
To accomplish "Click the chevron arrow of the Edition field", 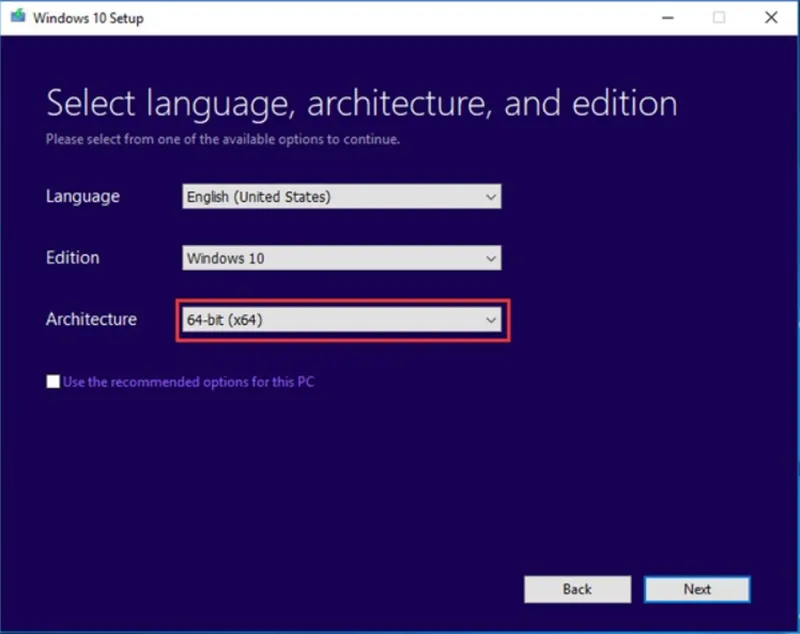I will tap(490, 258).
